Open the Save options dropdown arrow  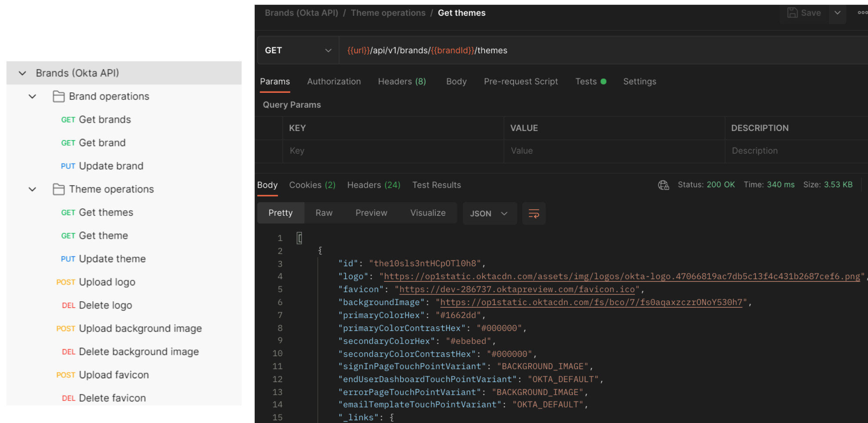point(837,13)
